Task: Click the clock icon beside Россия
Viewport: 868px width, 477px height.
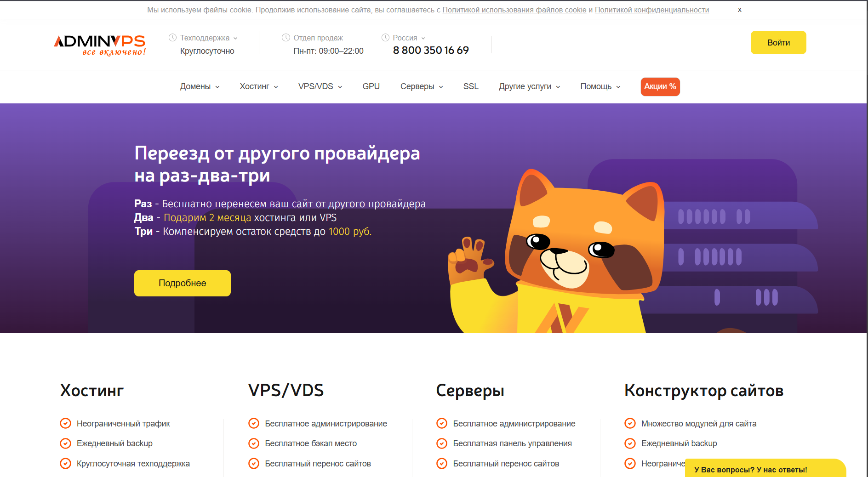Action: [385, 38]
